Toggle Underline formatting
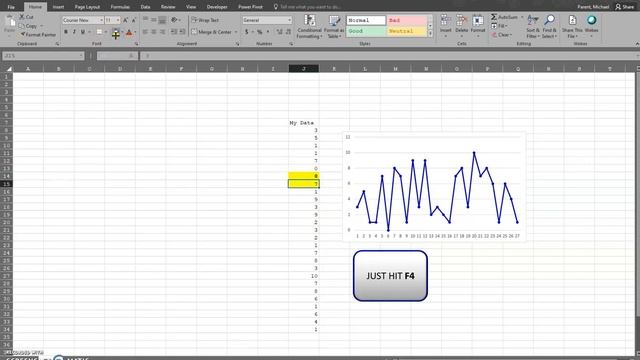 click(x=83, y=32)
